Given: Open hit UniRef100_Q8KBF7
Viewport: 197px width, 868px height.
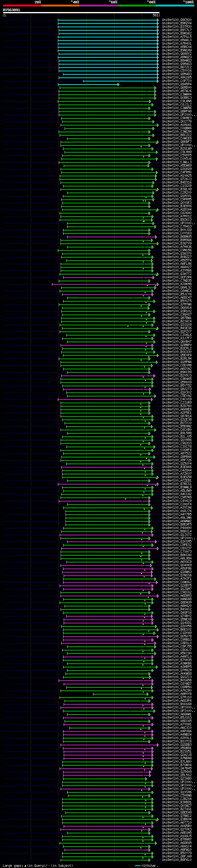Looking at the screenshot, I should (x=177, y=142).
